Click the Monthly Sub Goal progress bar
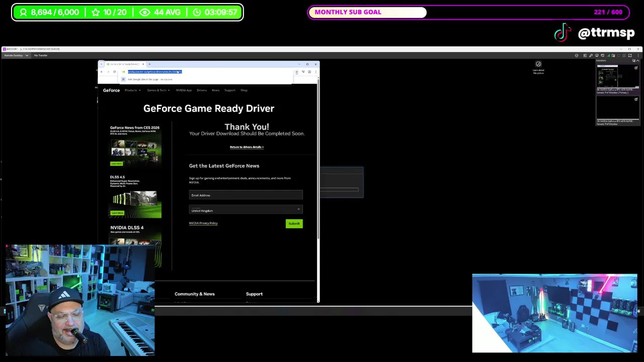Image resolution: width=644 pixels, height=362 pixels. pos(468,12)
